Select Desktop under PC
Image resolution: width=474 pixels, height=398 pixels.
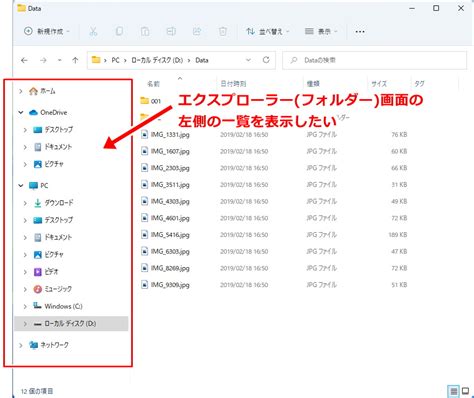[59, 220]
